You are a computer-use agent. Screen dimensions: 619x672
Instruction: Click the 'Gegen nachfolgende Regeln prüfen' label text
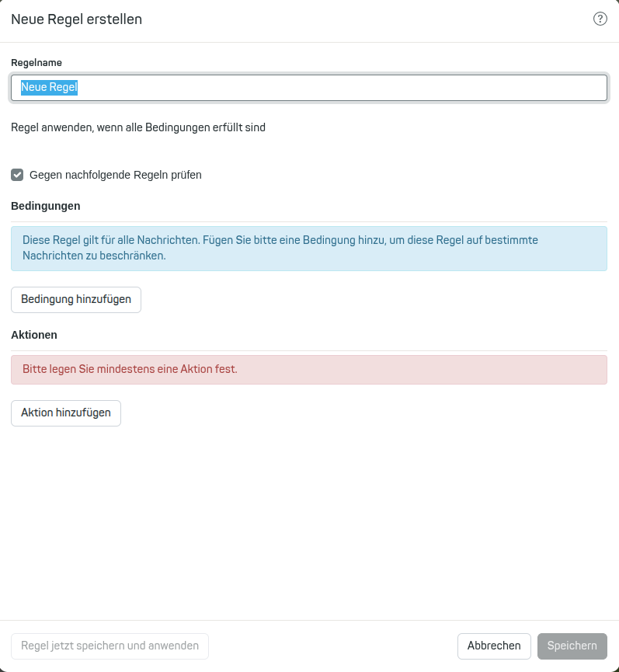[115, 175]
